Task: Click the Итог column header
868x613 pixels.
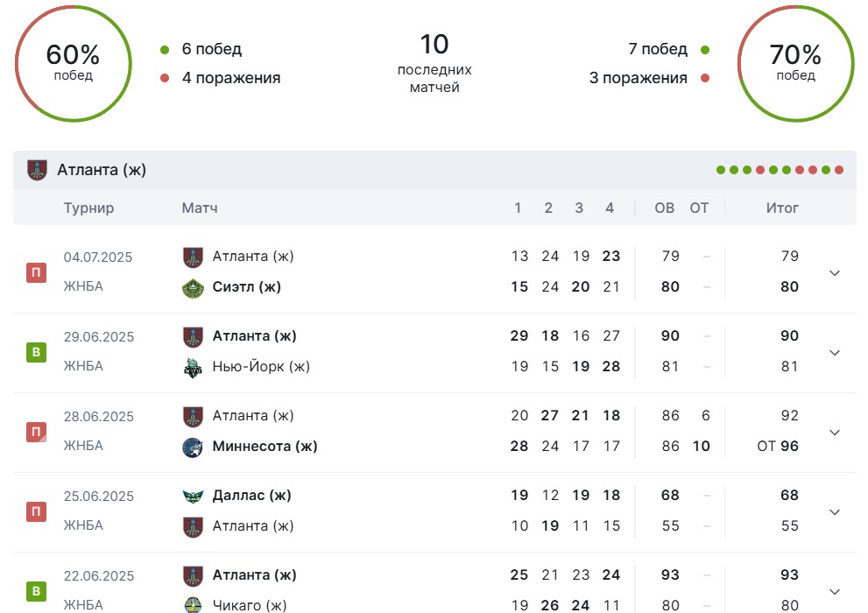Action: 782,208
